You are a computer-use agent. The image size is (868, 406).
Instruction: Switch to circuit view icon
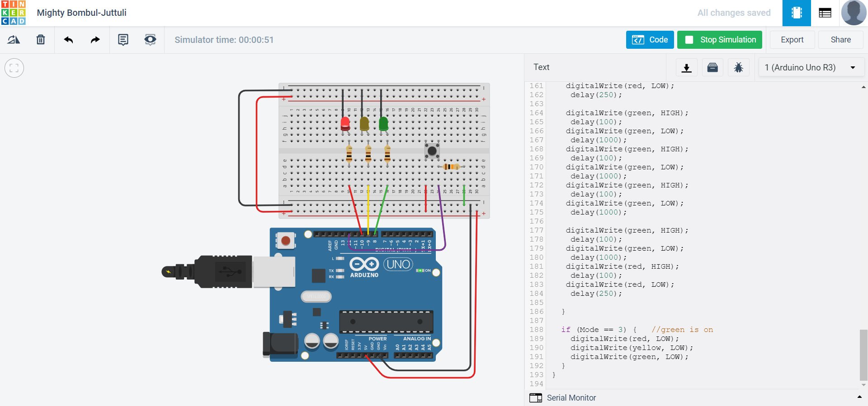pyautogui.click(x=797, y=13)
